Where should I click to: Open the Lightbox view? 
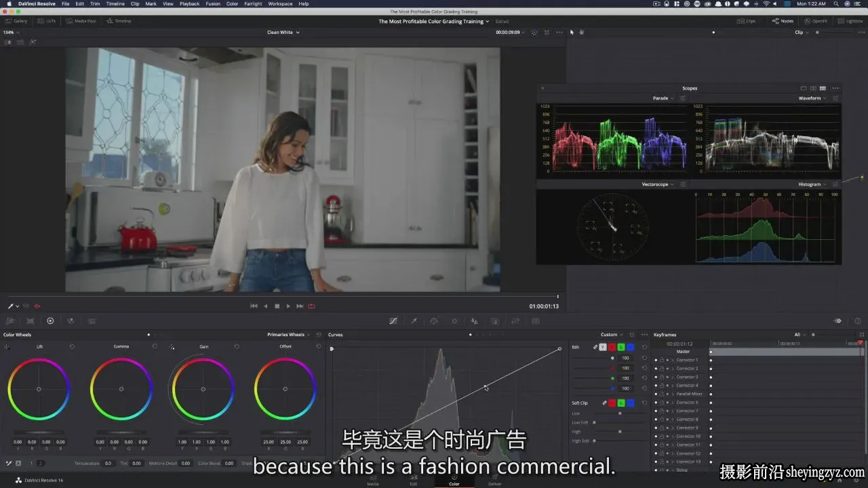(x=851, y=21)
